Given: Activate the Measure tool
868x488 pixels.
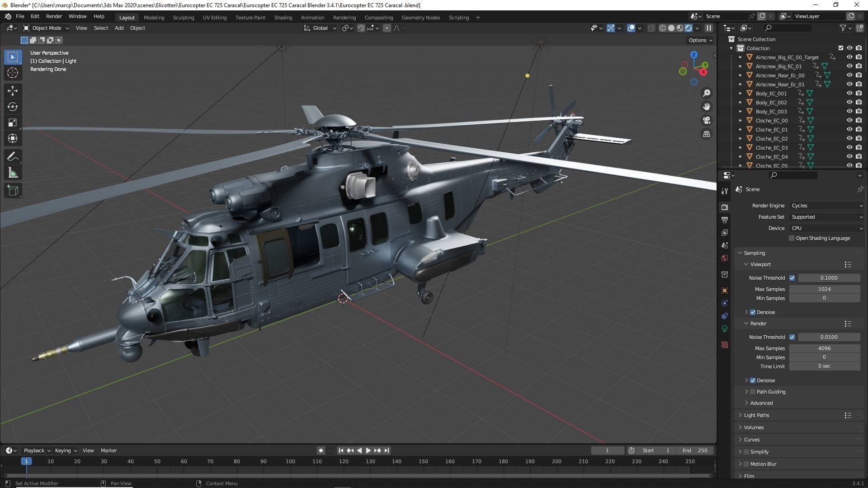Looking at the screenshot, I should 13,173.
